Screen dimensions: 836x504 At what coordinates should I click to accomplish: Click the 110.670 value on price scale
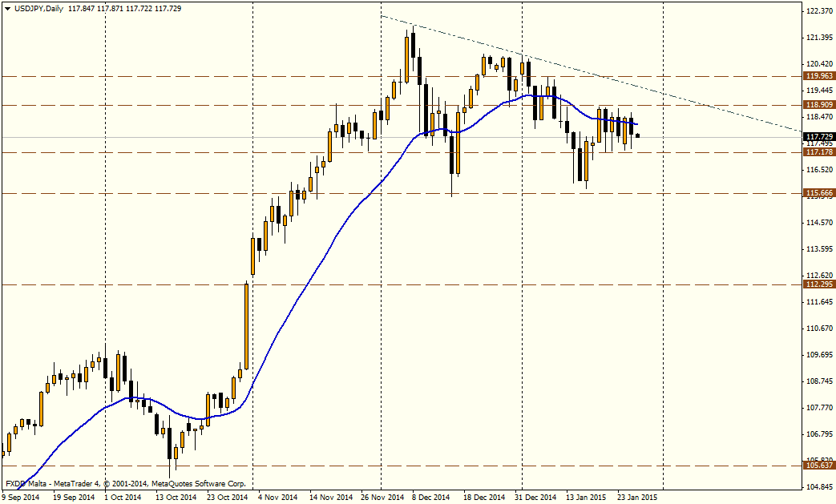[x=818, y=329]
